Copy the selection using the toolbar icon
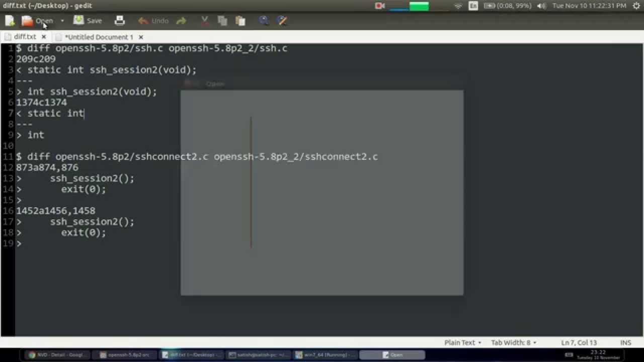This screenshot has height=362, width=644. 222,21
